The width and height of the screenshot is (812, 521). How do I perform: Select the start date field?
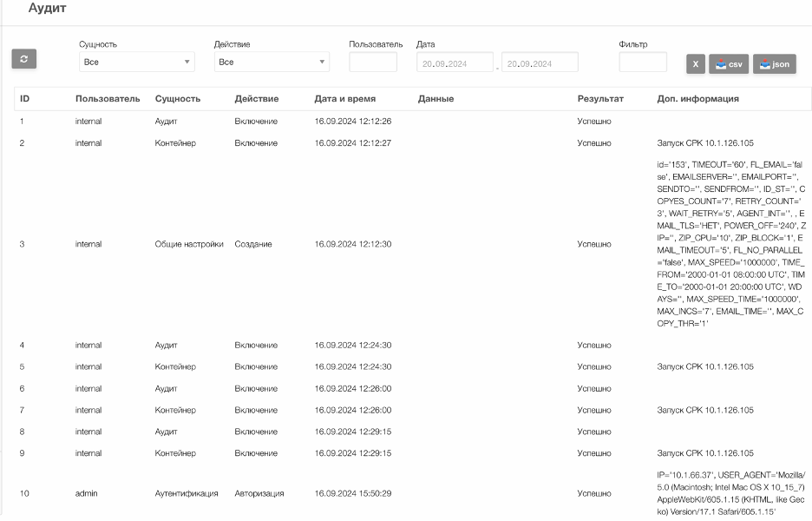(x=455, y=63)
